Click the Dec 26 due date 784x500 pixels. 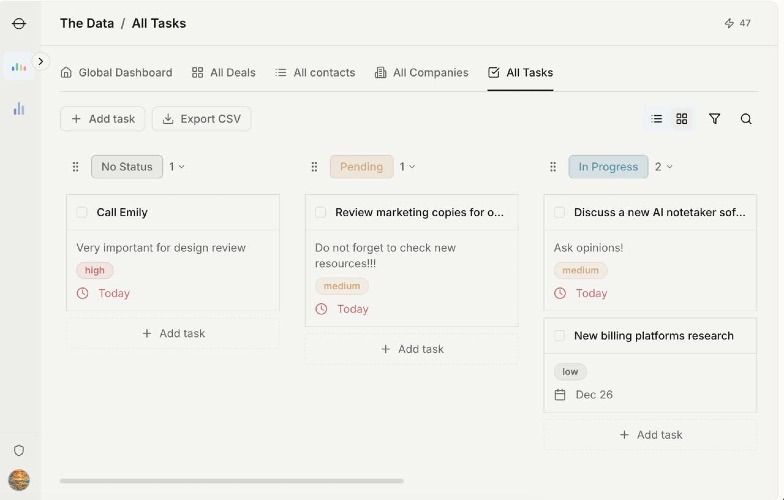tap(594, 394)
